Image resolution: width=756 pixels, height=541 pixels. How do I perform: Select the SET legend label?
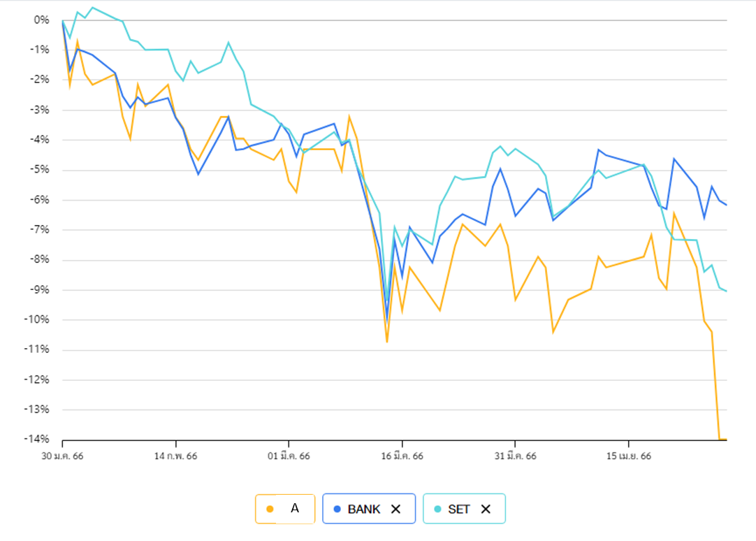coord(459,509)
